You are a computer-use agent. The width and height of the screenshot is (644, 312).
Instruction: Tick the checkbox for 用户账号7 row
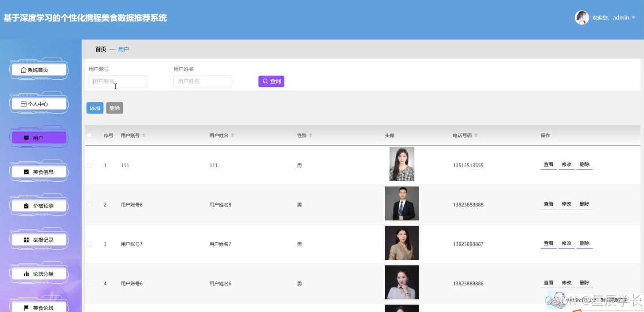(x=89, y=244)
